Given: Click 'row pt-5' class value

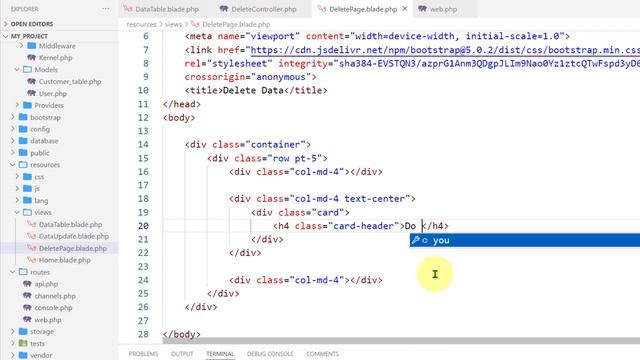Looking at the screenshot, I should (x=294, y=158).
